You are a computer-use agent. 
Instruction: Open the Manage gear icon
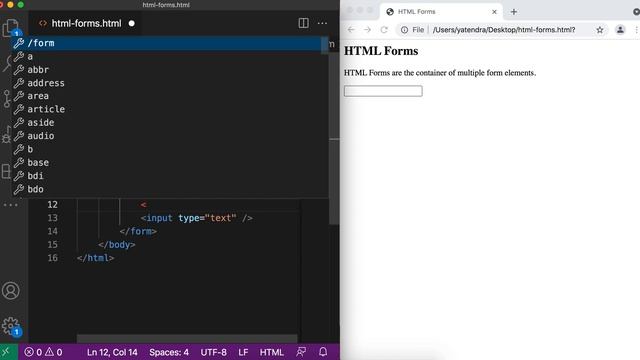tap(11, 326)
